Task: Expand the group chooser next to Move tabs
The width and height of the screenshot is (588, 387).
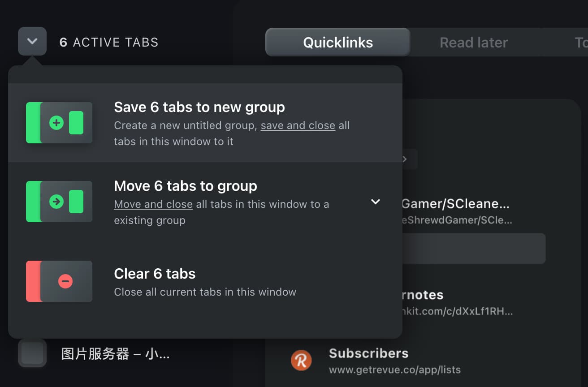Action: 376,202
